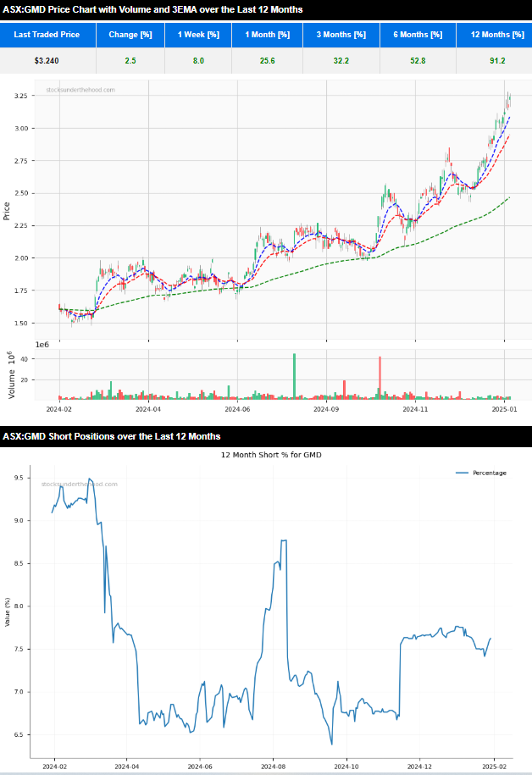Click the 2024-04 label under the volume chart
The image size is (532, 775).
(x=148, y=409)
